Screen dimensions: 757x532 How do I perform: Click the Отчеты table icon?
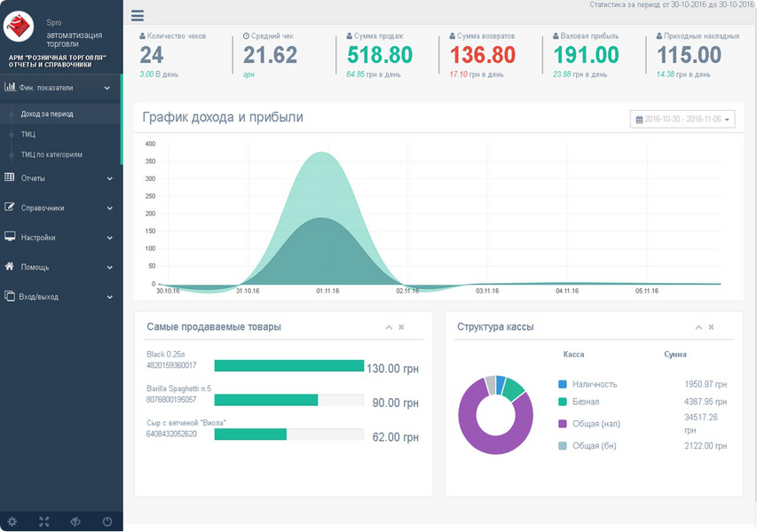coord(9,177)
